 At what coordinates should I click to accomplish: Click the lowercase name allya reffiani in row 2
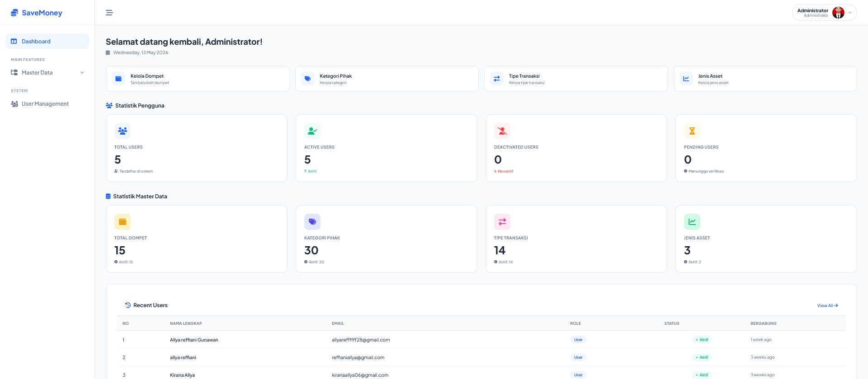183,357
